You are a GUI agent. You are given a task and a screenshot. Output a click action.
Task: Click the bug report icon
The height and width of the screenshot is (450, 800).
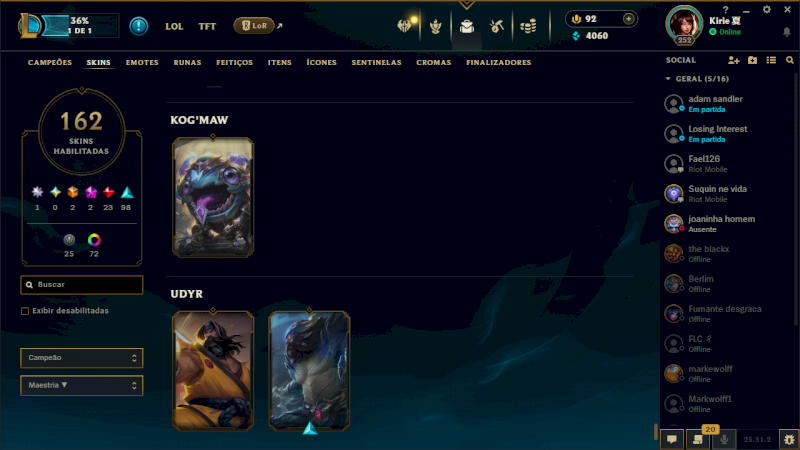tap(789, 439)
